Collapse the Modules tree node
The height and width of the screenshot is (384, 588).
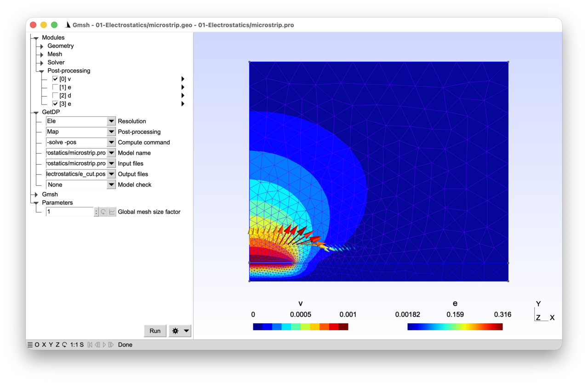(36, 38)
